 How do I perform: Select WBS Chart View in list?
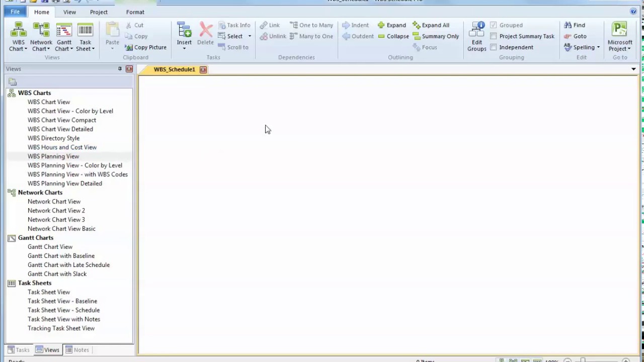(49, 102)
